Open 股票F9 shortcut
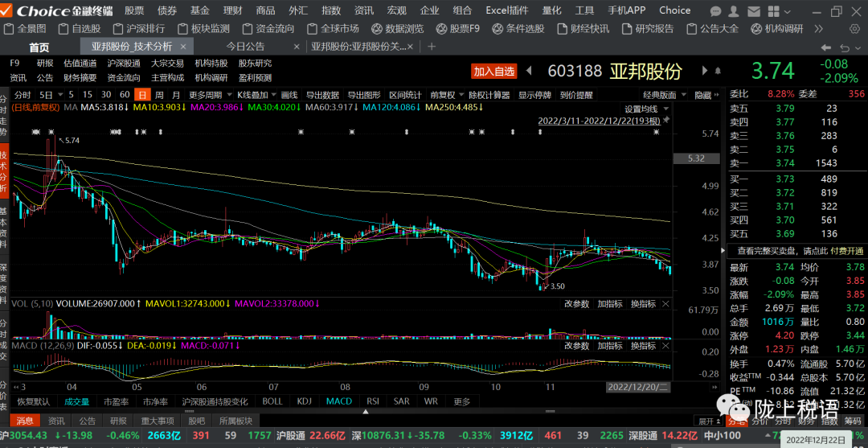This screenshot has height=448, width=868. coord(458,29)
